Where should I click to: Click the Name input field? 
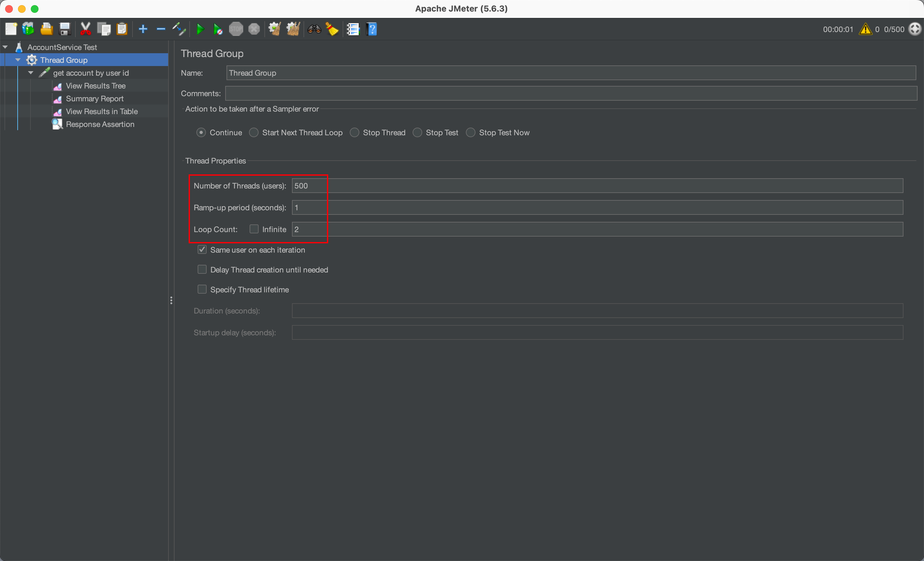[x=571, y=73]
